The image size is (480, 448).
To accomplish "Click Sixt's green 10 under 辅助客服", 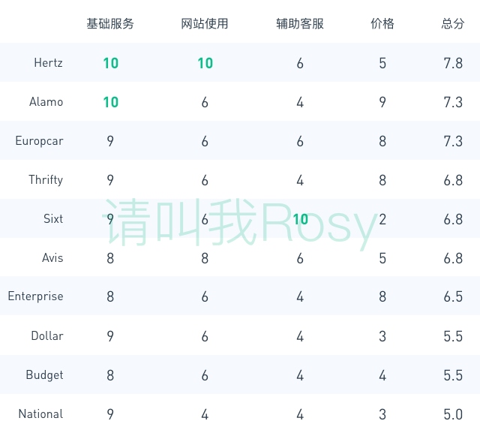I will click(300, 219).
